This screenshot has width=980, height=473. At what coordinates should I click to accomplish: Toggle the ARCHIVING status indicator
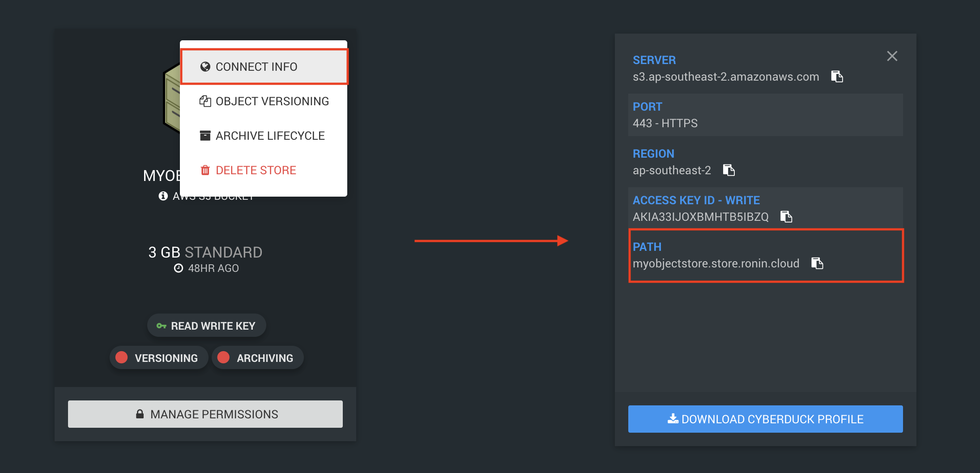click(x=224, y=357)
